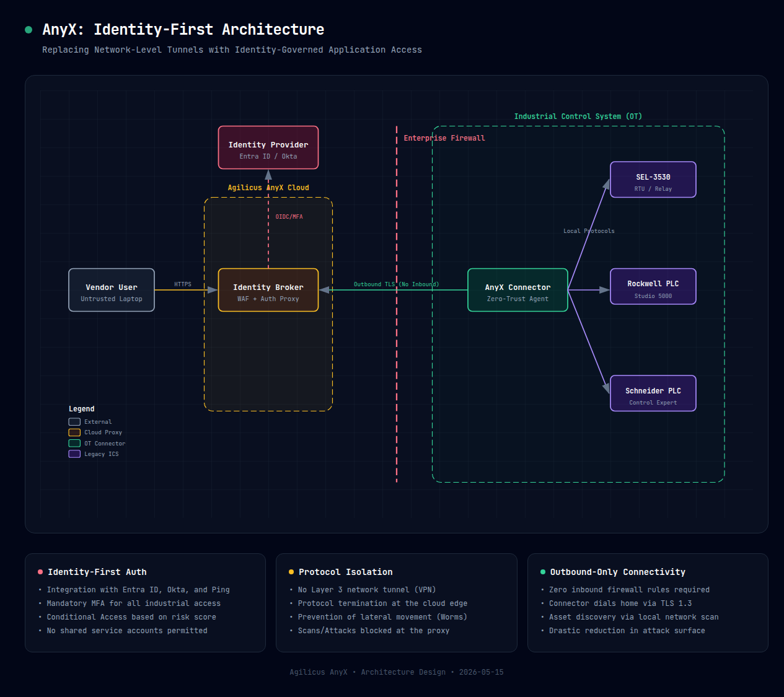Click 'No Layer 3 network tunnel (VPN)'
Screen dimensions: 784x697
click(x=367, y=590)
